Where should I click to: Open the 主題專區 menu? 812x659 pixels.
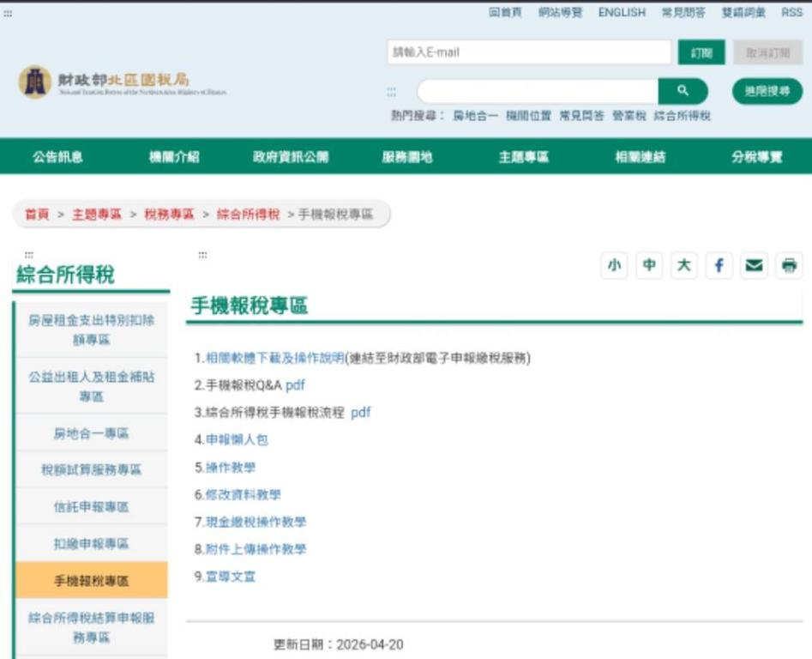pos(523,157)
